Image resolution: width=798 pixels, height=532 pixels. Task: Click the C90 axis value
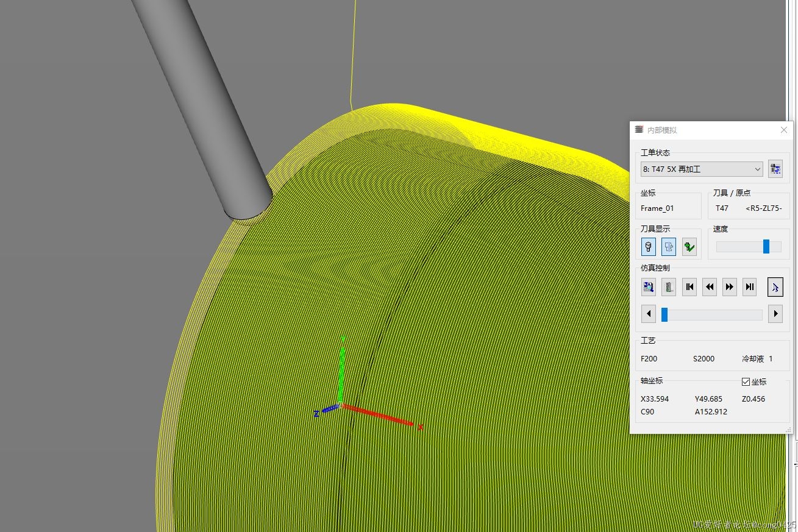coord(647,412)
